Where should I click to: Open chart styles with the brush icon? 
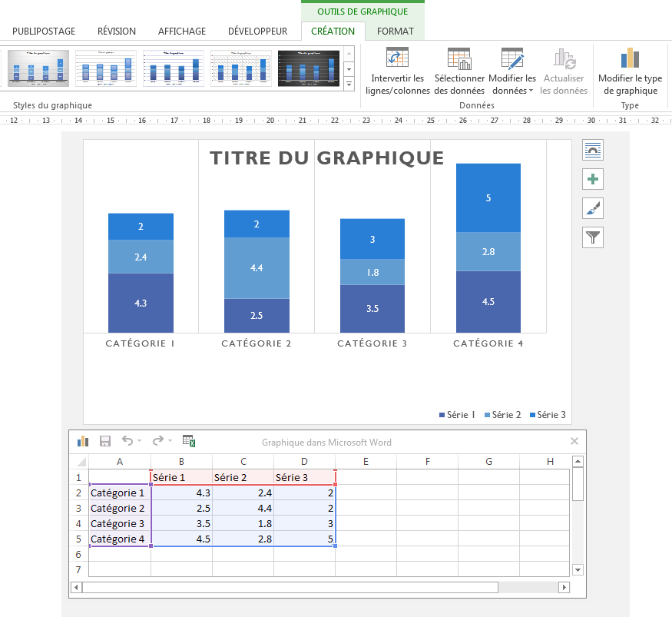pos(592,208)
